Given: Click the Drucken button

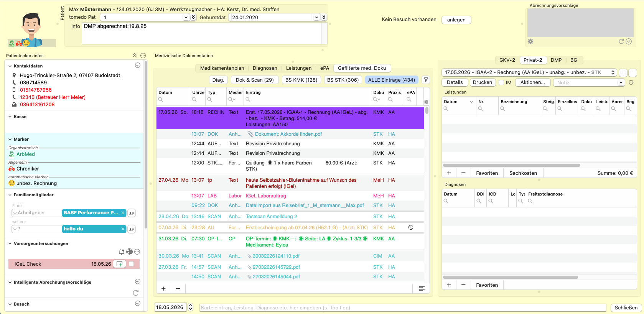Looking at the screenshot, I should coord(483,82).
